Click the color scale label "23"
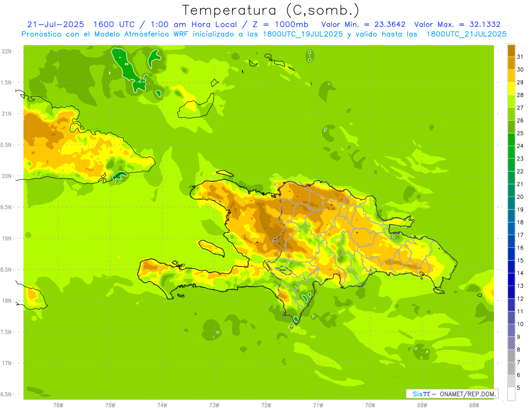Viewport: 532px width, 411px height. 520,159
